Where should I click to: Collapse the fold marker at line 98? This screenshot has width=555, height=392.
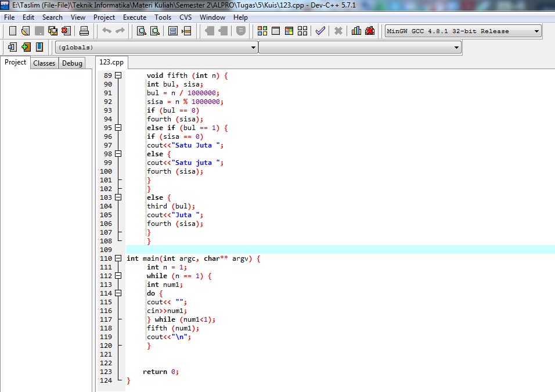118,154
